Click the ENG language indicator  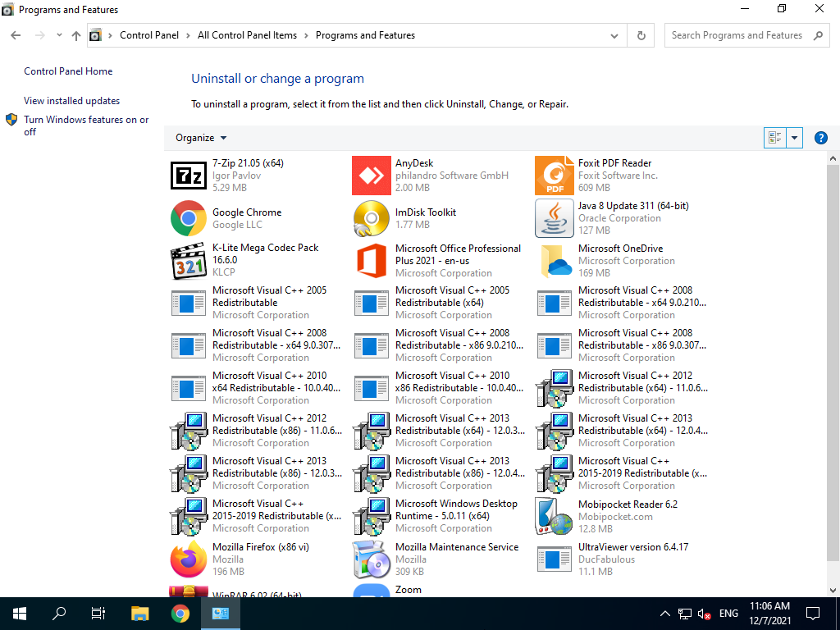728,614
